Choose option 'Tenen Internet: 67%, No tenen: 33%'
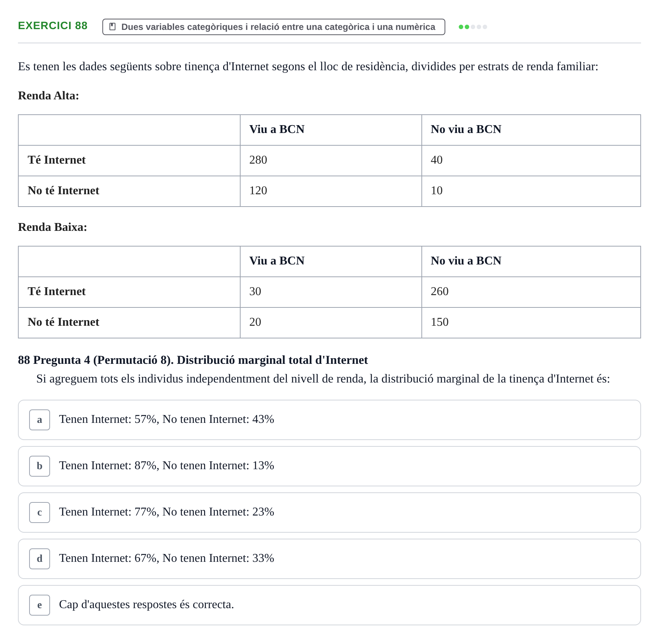659x644 pixels. pos(329,559)
